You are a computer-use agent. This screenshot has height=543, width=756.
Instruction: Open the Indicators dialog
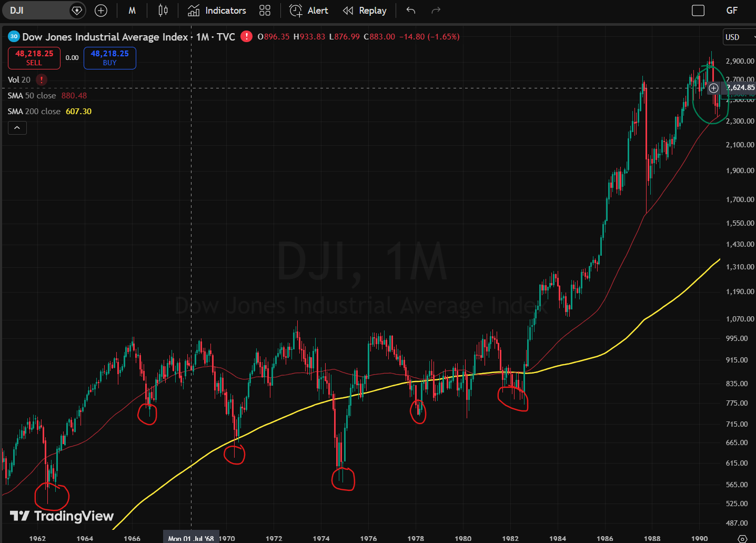click(x=217, y=11)
